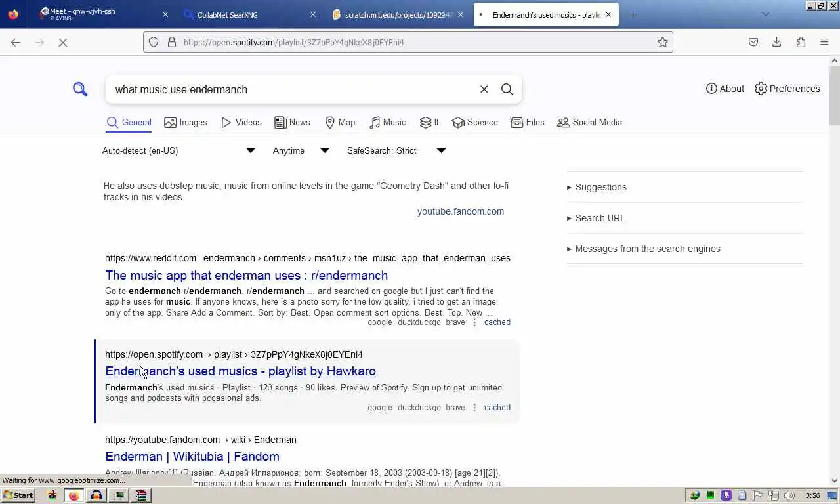Open cached version of reddit result
This screenshot has height=504, width=840.
[497, 322]
